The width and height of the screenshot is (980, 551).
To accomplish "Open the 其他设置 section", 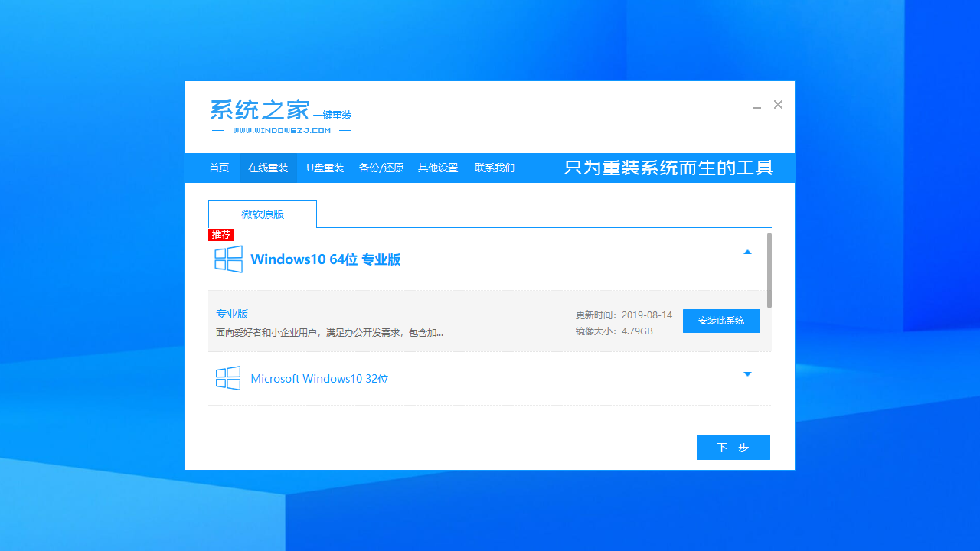I will 437,168.
